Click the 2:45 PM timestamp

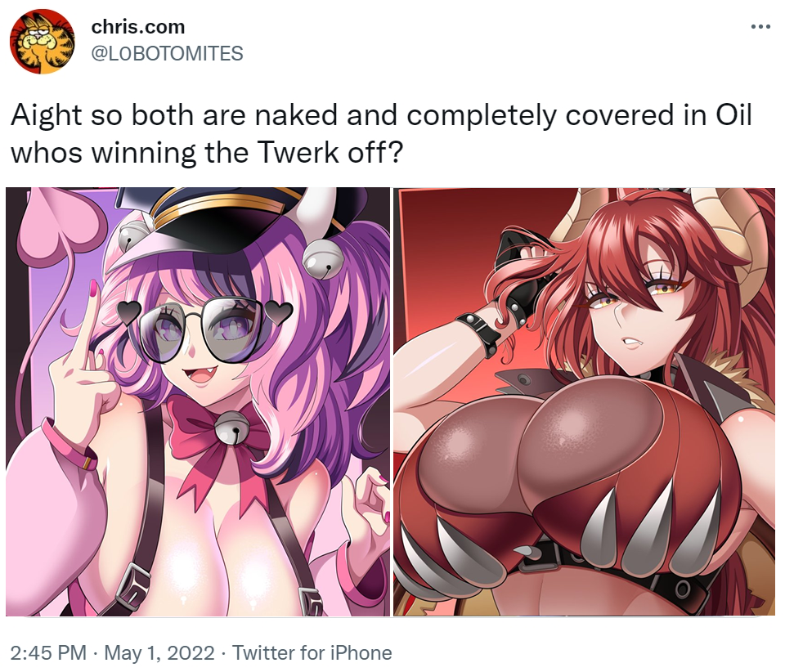click(x=48, y=652)
